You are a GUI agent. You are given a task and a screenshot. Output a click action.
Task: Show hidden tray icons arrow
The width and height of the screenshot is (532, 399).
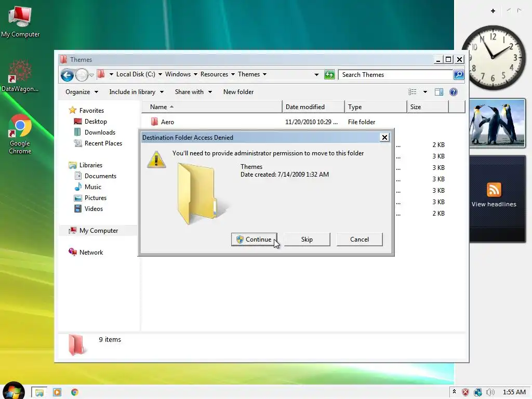tap(454, 392)
